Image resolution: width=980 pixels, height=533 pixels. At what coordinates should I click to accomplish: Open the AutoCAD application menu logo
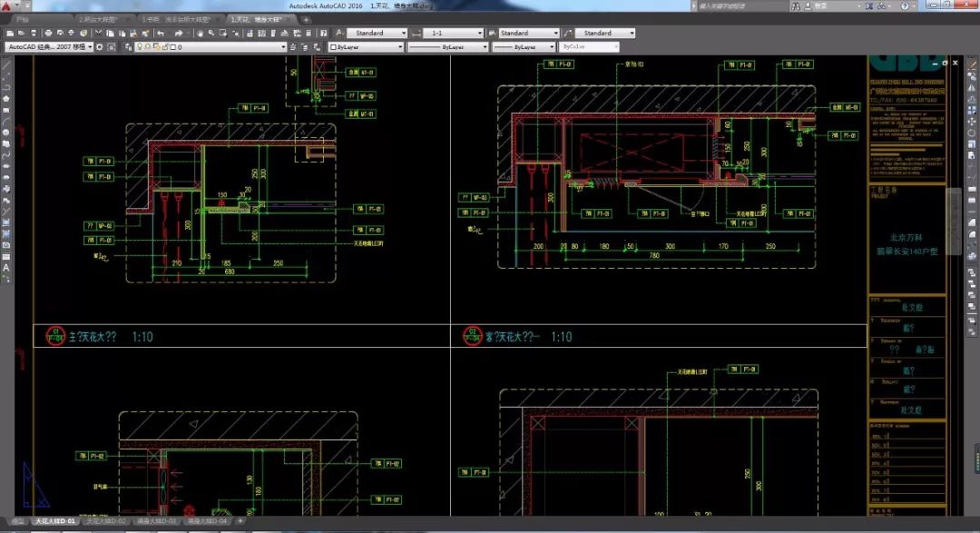point(7,5)
